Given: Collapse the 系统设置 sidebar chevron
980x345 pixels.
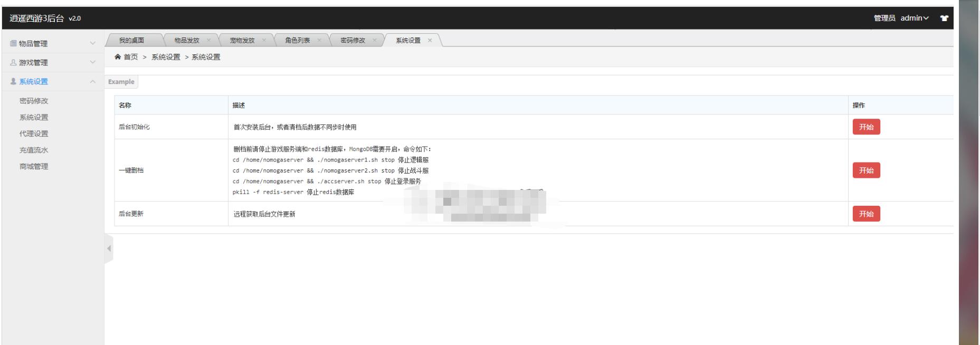Looking at the screenshot, I should (93, 82).
